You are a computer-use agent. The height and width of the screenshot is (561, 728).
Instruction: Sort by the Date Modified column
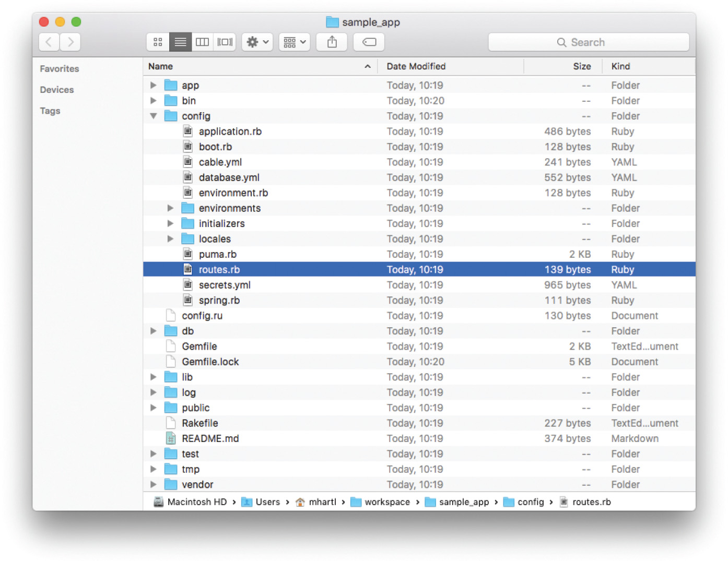[451, 66]
